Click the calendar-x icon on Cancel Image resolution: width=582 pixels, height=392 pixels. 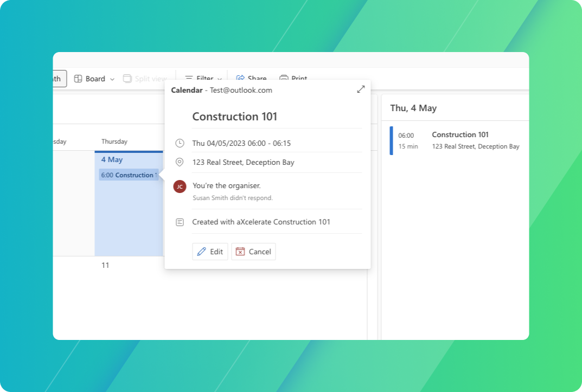[x=240, y=252]
